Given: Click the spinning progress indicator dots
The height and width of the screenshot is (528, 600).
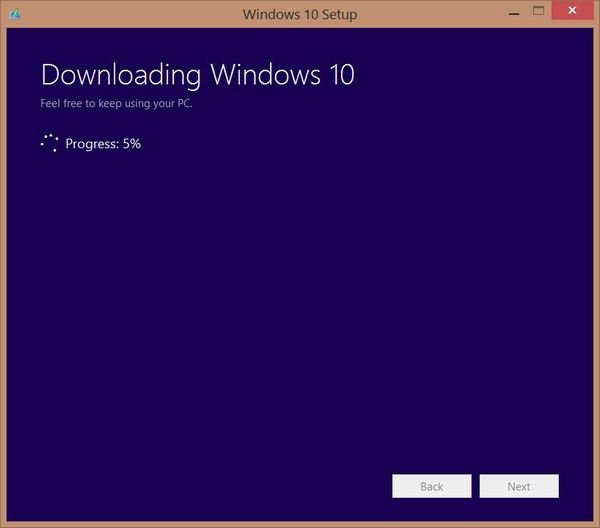Looking at the screenshot, I should (49, 143).
